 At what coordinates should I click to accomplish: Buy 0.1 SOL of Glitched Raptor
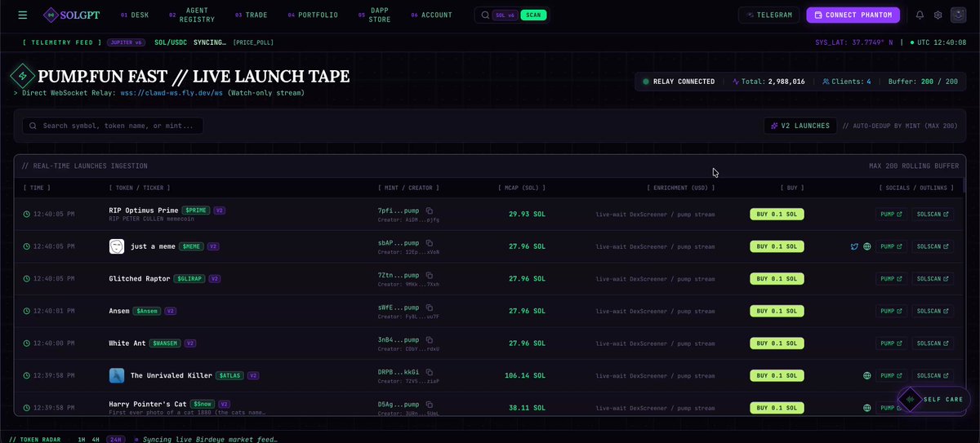click(777, 278)
